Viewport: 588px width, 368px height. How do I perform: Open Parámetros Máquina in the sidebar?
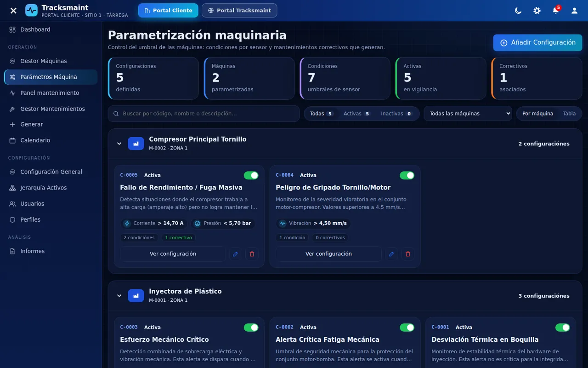click(x=51, y=77)
